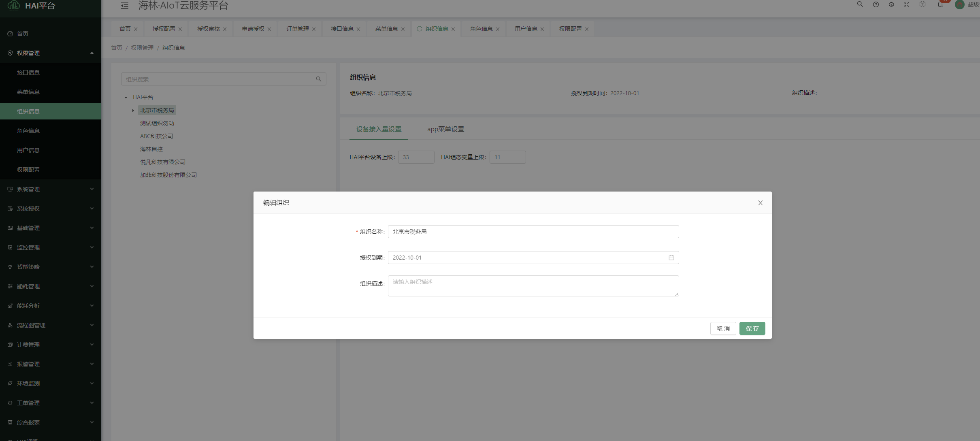Click the sidebar collapse menu icon
980x441 pixels.
tap(125, 6)
